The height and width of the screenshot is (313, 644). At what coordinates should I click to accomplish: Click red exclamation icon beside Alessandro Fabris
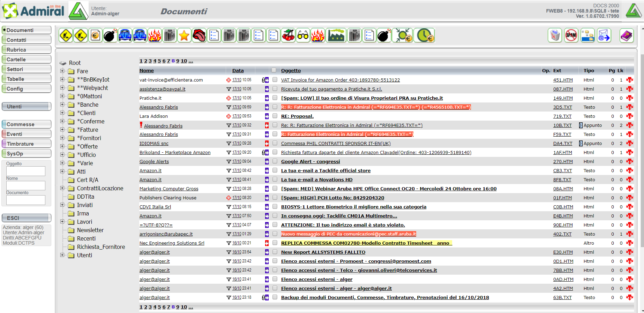(141, 125)
